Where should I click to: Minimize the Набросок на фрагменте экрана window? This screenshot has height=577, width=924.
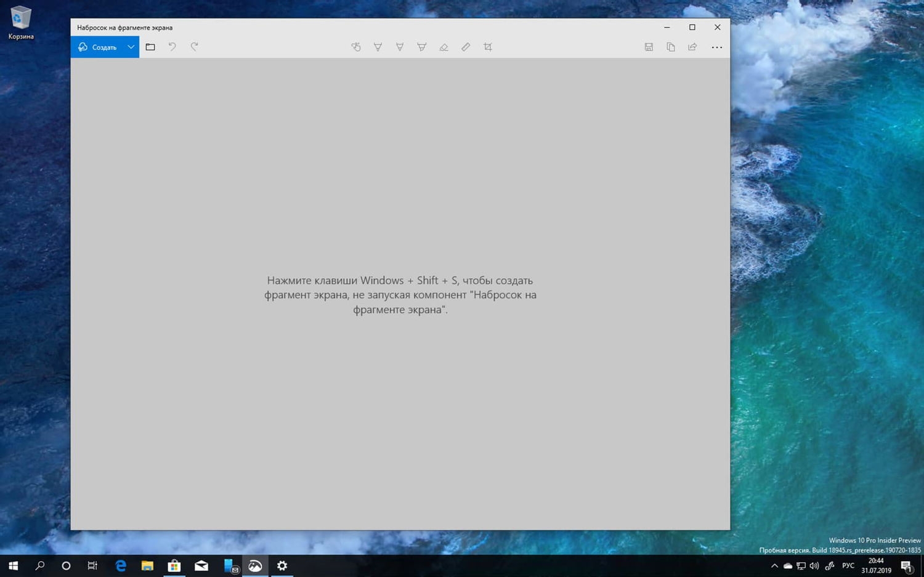pos(667,27)
